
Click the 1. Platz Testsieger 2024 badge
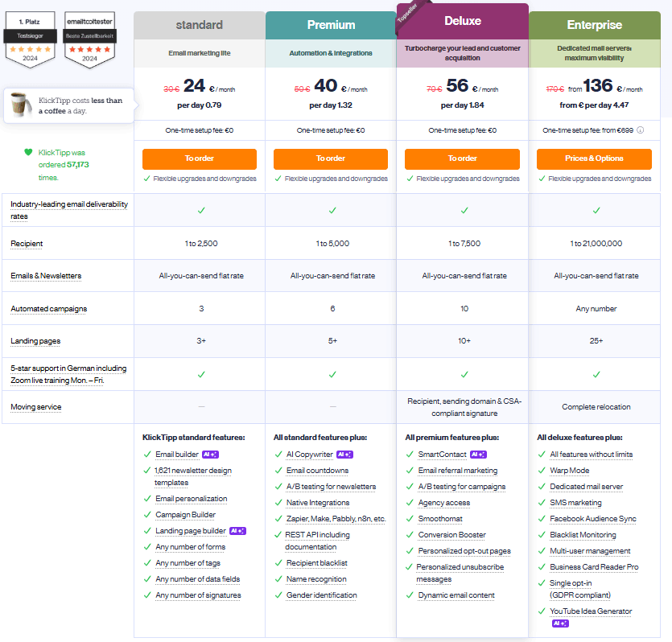tap(30, 40)
